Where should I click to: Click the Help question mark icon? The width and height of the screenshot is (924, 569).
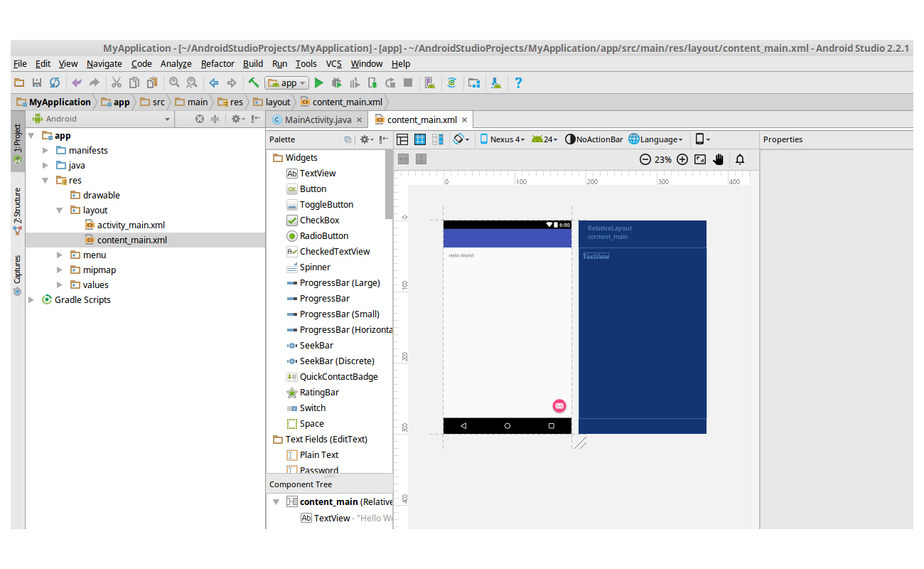click(x=518, y=83)
